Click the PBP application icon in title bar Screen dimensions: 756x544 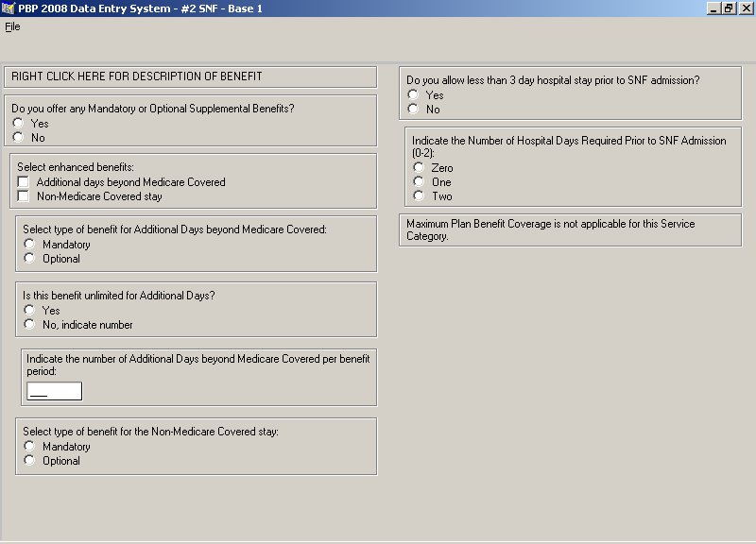coord(9,8)
